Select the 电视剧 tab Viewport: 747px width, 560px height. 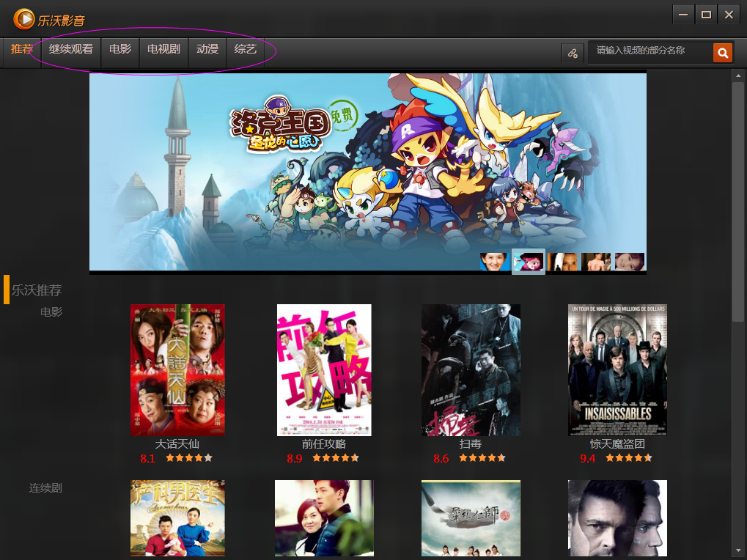coord(163,49)
